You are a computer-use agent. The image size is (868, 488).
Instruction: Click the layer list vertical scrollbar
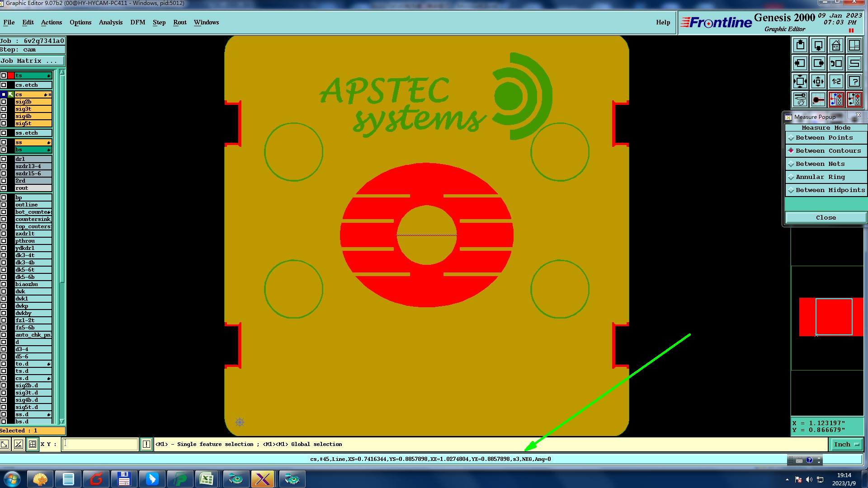click(62, 246)
